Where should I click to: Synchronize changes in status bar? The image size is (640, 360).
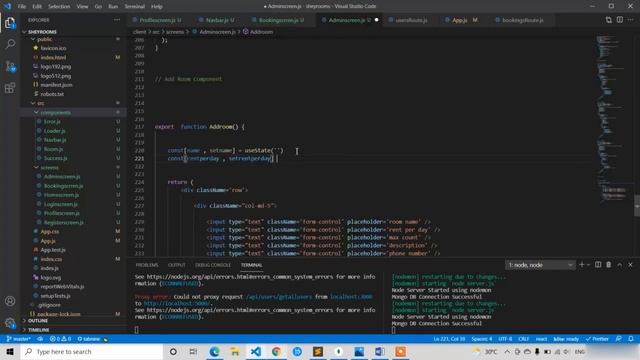pos(40,339)
